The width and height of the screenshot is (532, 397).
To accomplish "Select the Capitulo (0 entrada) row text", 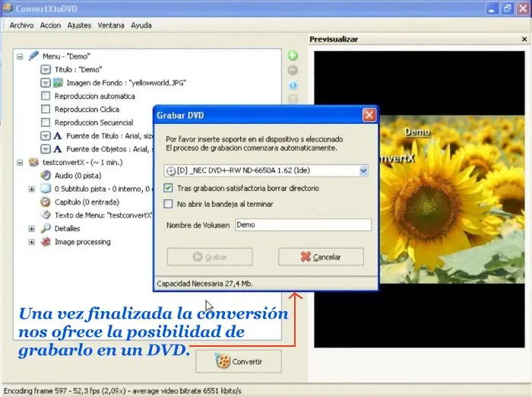I will [x=87, y=202].
